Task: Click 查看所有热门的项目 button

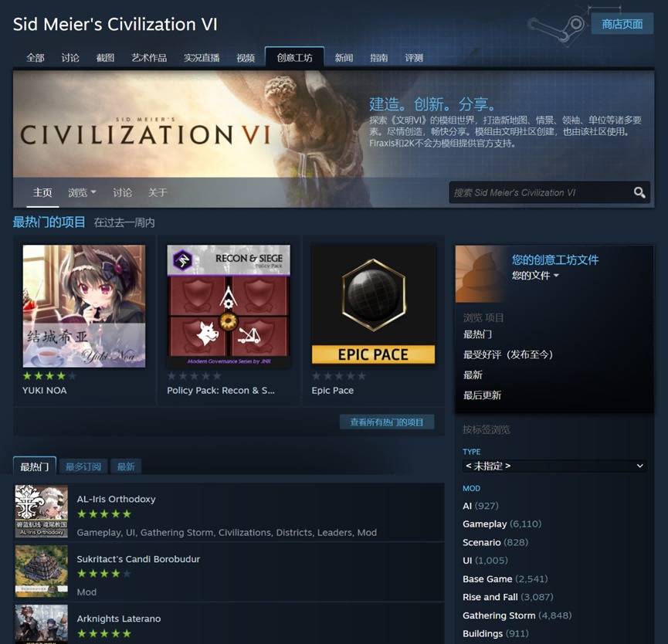Action: coord(387,422)
